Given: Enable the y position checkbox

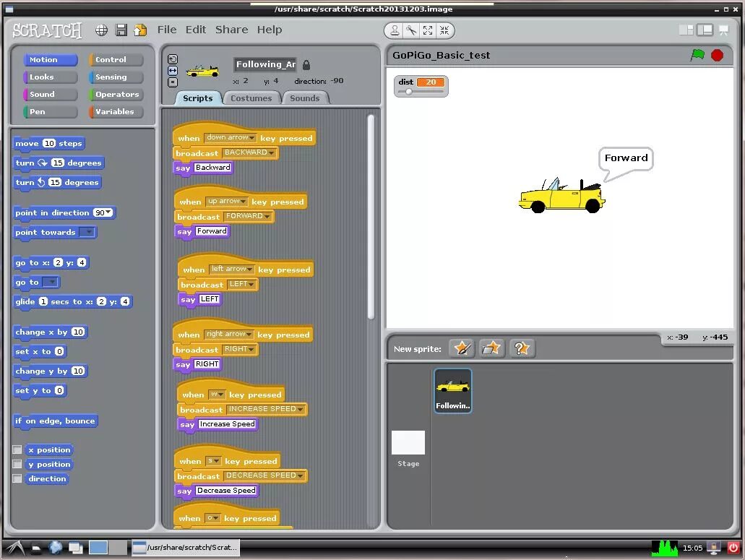Looking at the screenshot, I should tap(17, 464).
